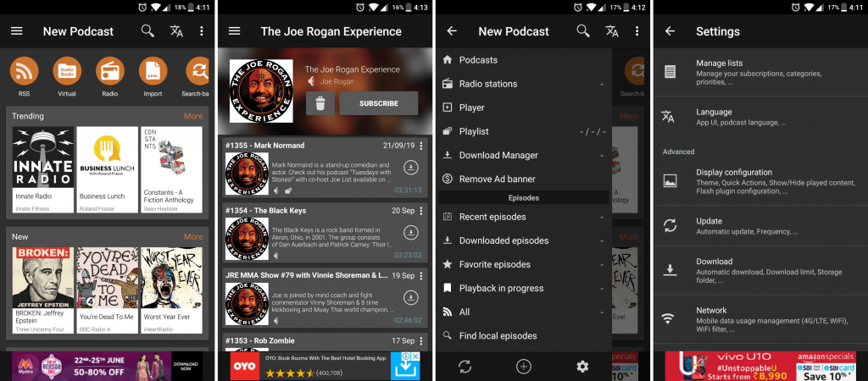Open Virtual audio books icon
The image size is (868, 381).
click(x=67, y=71)
